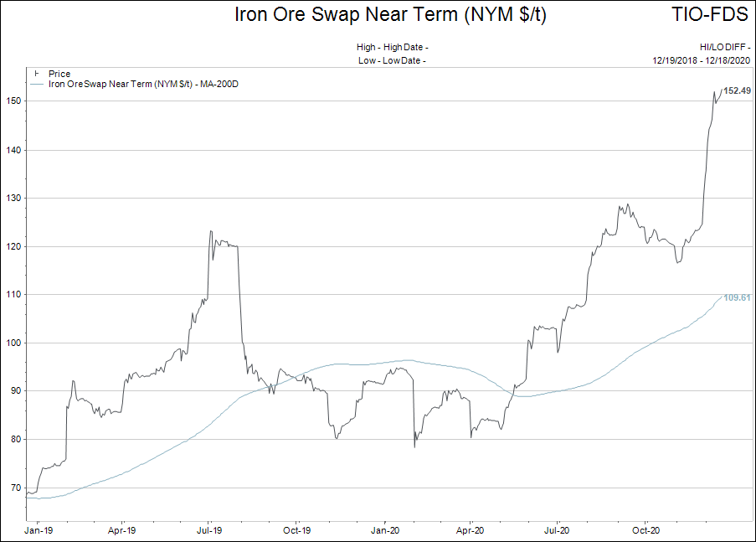The height and width of the screenshot is (542, 756).
Task: Click the 150 y-axis value
Action: point(13,101)
